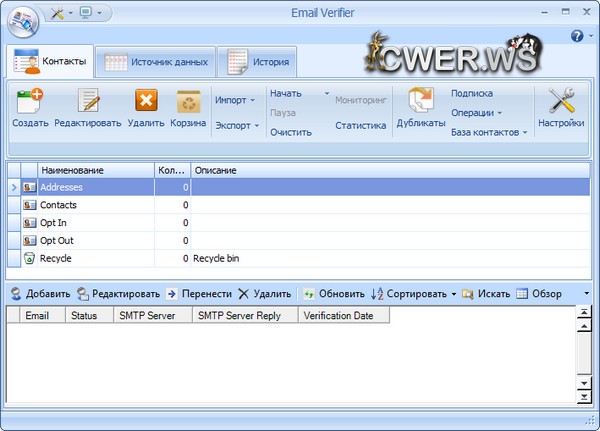Open Настройки (Settings) tools icon

coord(561,102)
